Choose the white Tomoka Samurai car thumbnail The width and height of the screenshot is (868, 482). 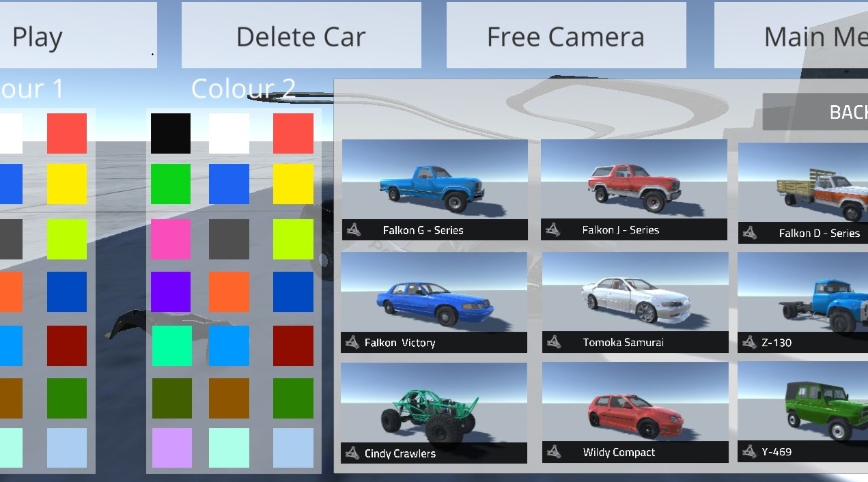[634, 294]
